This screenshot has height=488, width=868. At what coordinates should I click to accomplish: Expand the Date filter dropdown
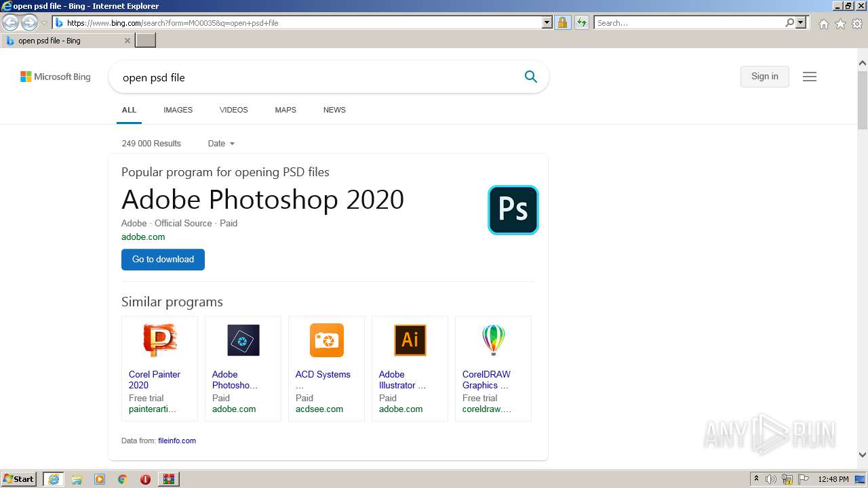tap(221, 144)
